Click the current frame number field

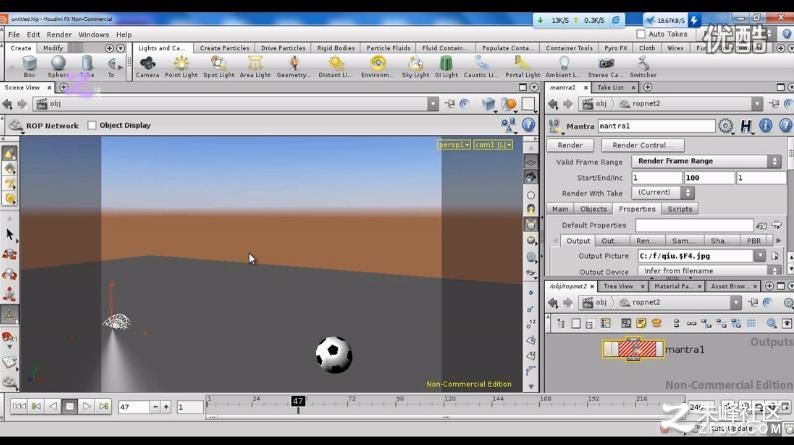[134, 407]
